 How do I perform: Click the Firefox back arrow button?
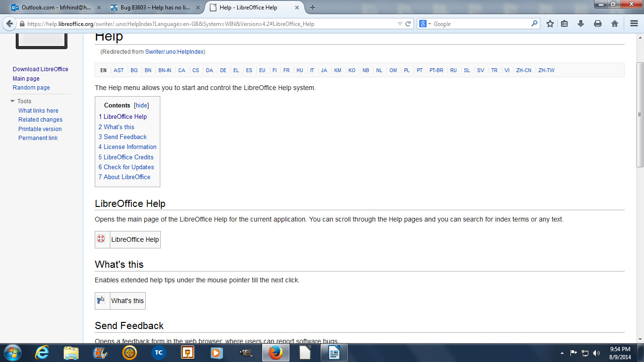click(9, 24)
